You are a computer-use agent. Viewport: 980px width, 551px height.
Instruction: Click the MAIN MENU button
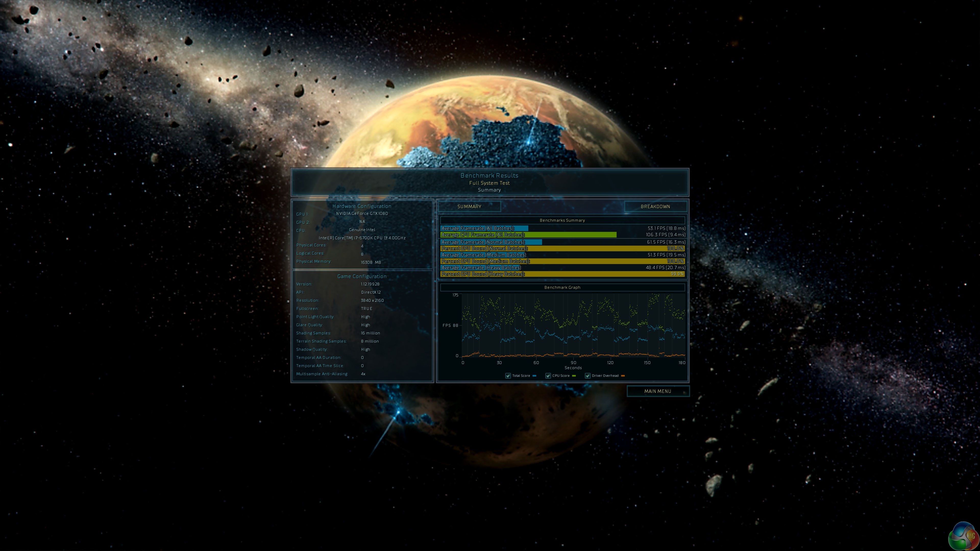[657, 391]
